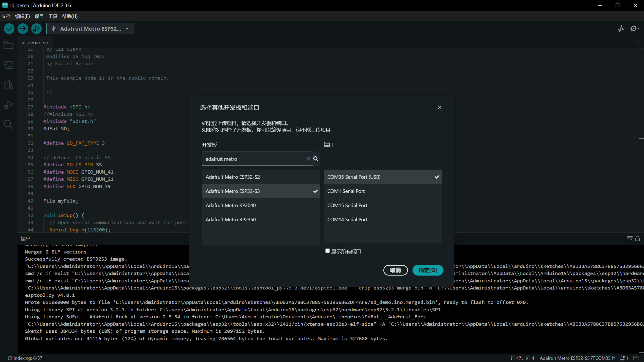Select Adafruit Metro ESP32-S3 board
This screenshot has width=644, height=362.
pos(261,191)
